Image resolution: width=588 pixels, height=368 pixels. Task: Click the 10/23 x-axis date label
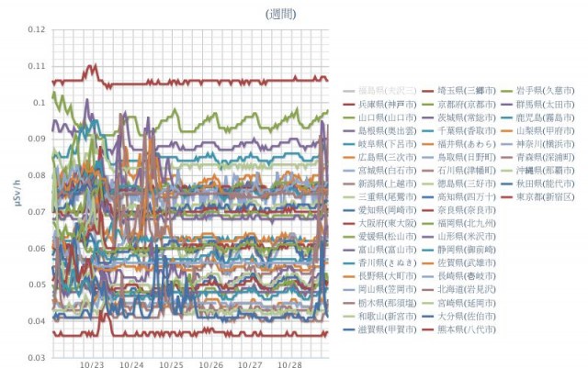92,364
